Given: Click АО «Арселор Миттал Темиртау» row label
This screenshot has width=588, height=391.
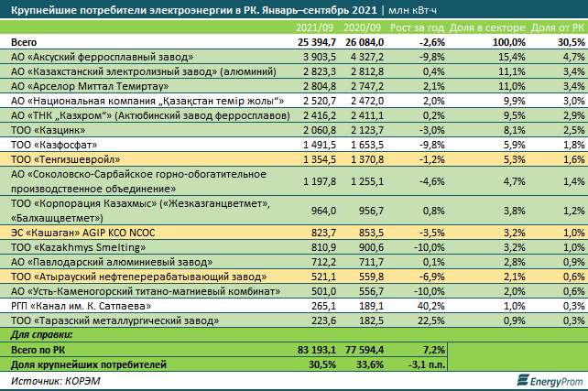Looking at the screenshot, I should tap(90, 86).
